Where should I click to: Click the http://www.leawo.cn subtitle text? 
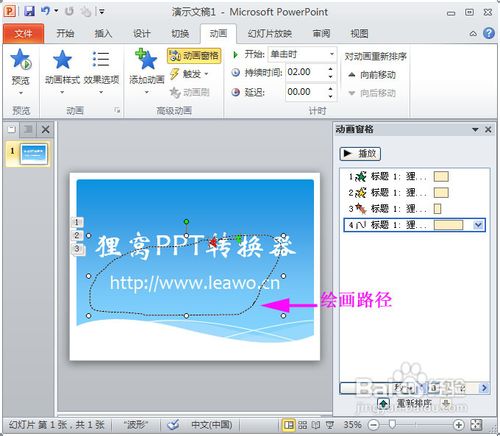195,283
